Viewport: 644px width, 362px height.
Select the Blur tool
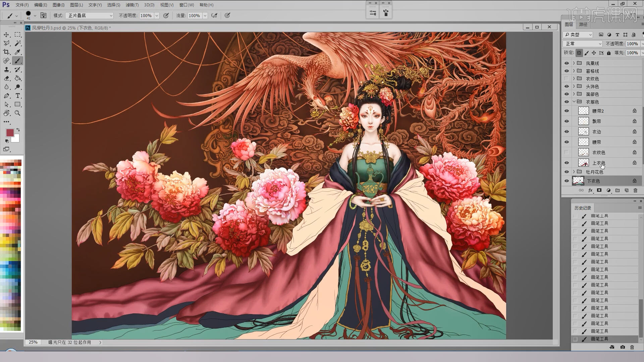tap(6, 87)
